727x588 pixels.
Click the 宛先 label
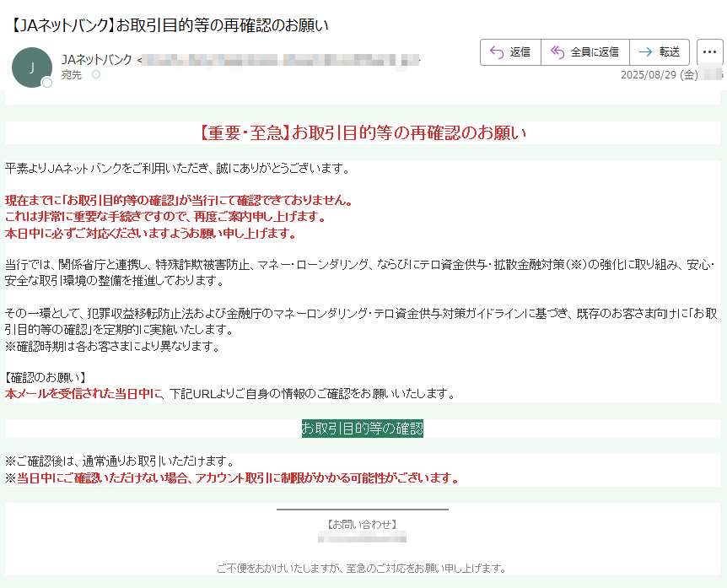72,74
